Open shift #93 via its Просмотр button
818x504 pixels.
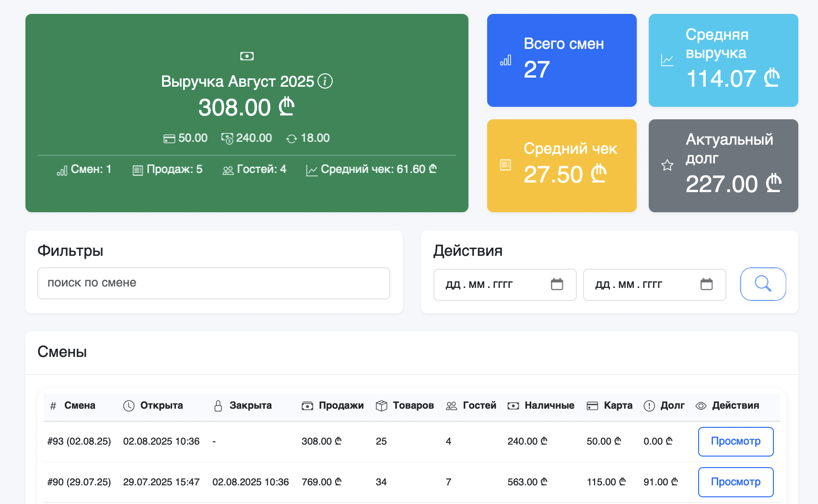736,441
